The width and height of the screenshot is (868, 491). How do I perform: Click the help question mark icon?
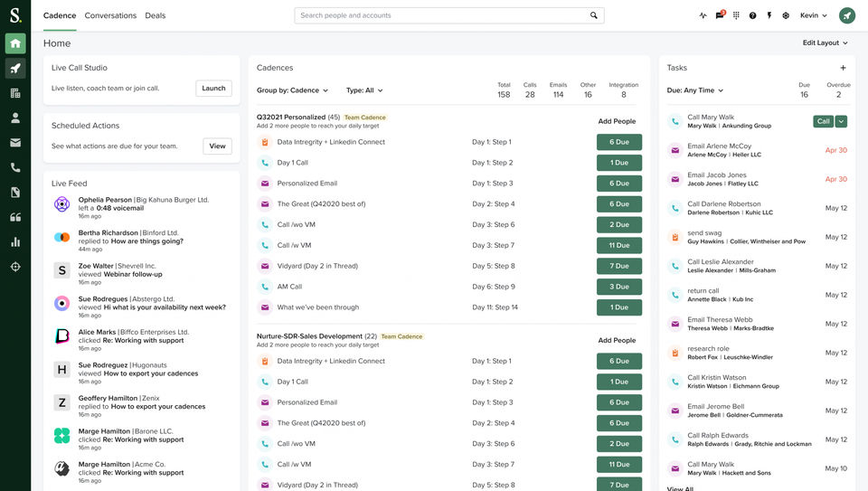(x=752, y=15)
